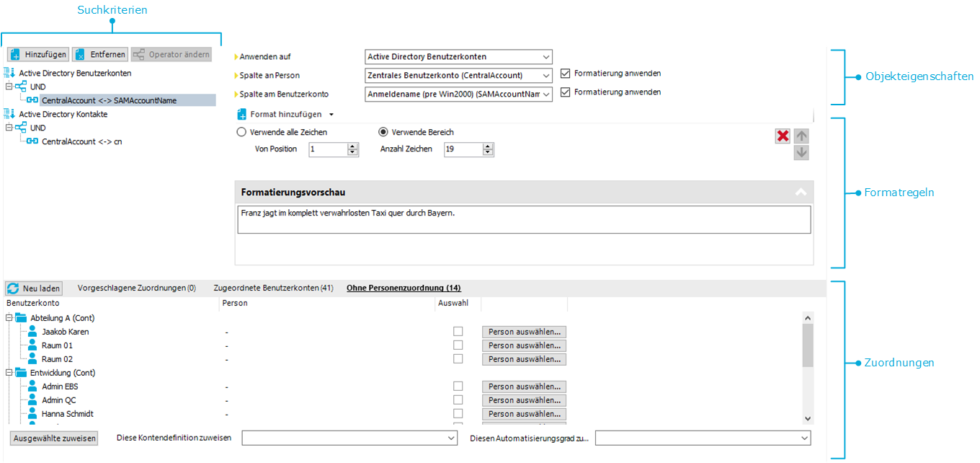Viewport: 980px width, 463px height.
Task: Check the Auswahl box for Raum 02
Action: coord(458,359)
